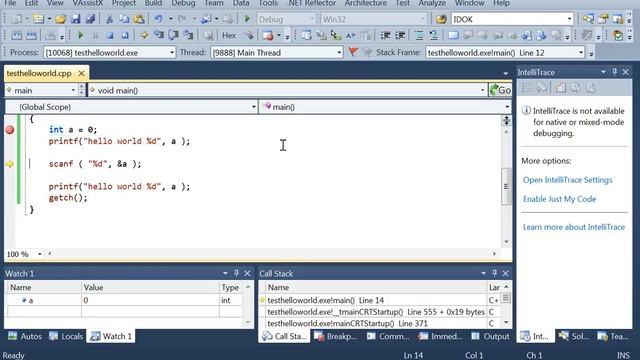Cut selection with the scissors icon
The image size is (640, 360).
click(x=109, y=19)
